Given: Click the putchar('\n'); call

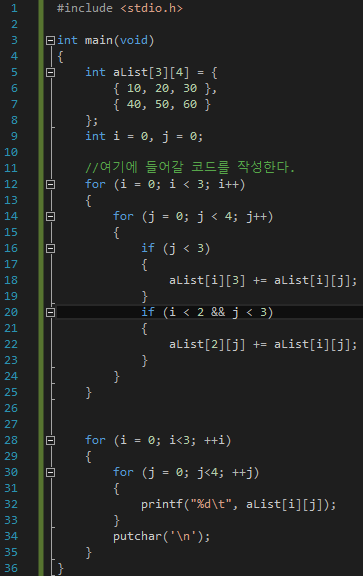Looking at the screenshot, I should point(162,536).
